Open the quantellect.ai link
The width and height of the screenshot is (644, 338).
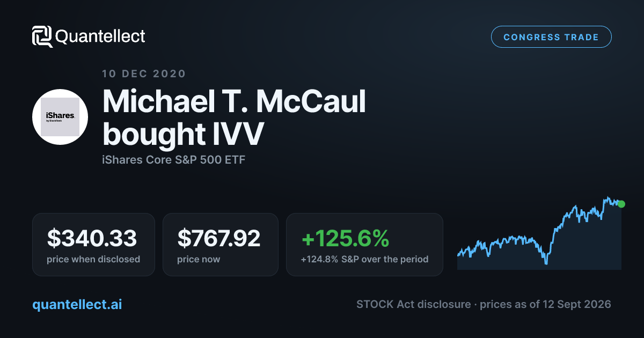point(77,304)
